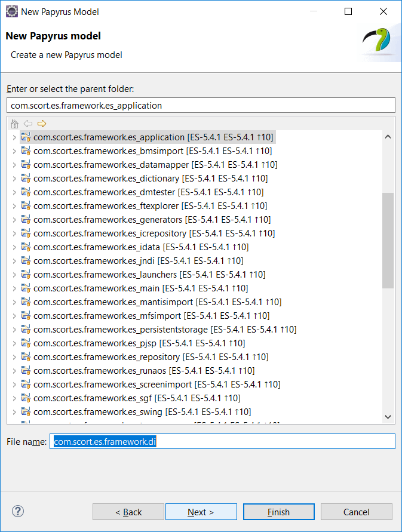Click the es_bmsimport project folder icon
The width and height of the screenshot is (402, 532).
[26, 151]
